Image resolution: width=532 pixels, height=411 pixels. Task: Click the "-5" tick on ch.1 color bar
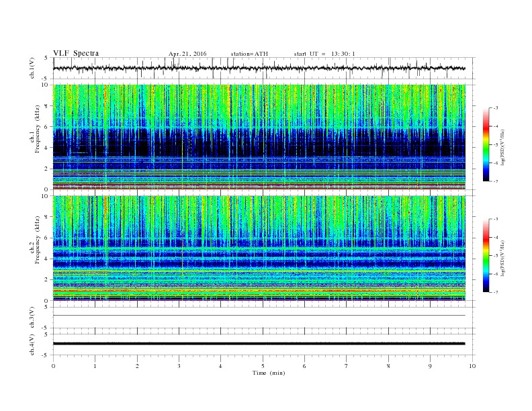click(496, 145)
